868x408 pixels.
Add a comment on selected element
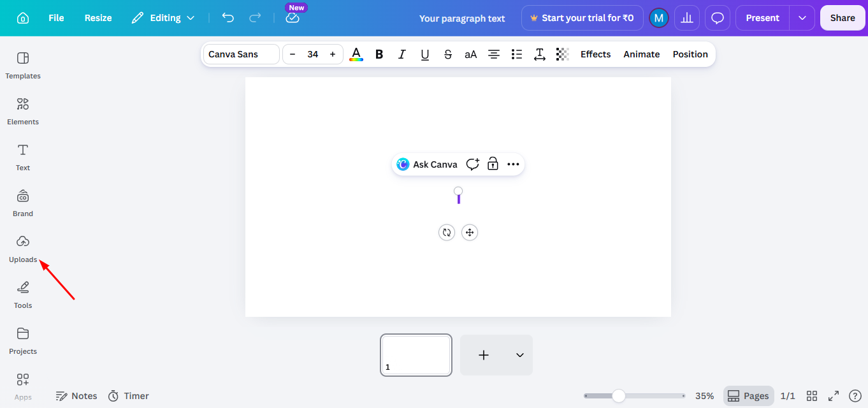(x=472, y=164)
